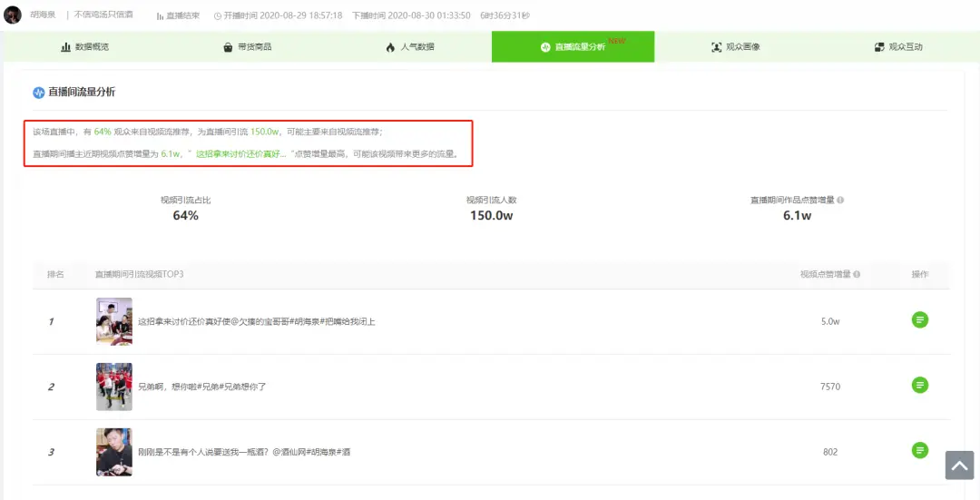Switch to the 观众画像 tab
The height and width of the screenshot is (500, 980).
point(736,47)
